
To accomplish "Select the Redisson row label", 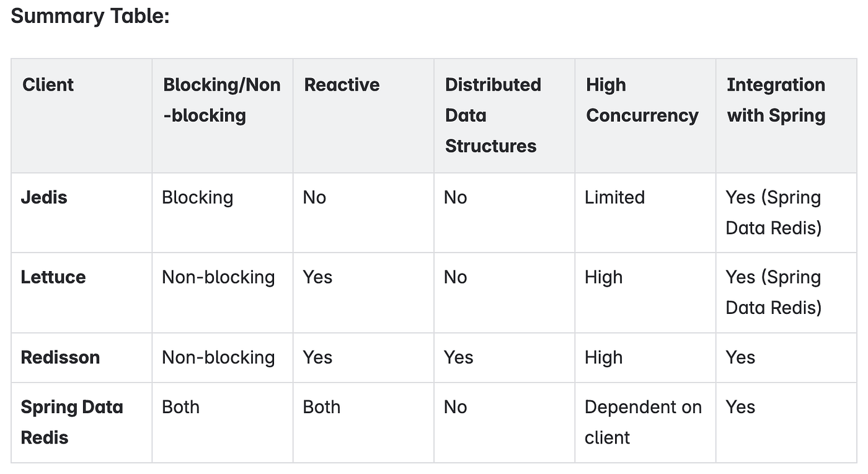I will pos(60,357).
